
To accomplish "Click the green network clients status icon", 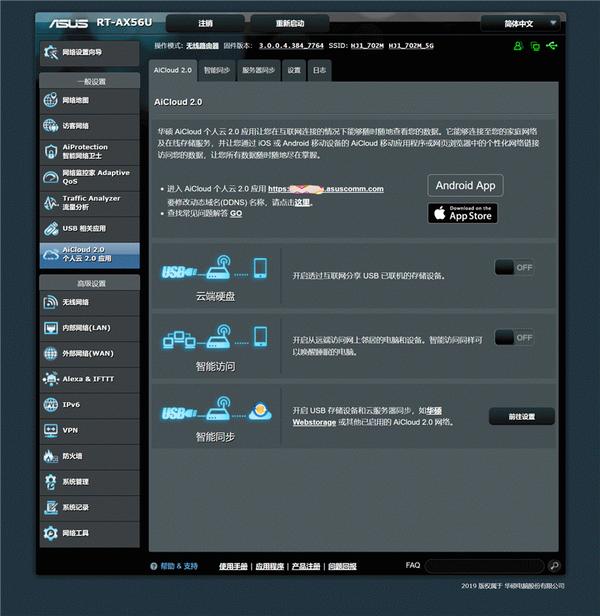I will 535,46.
